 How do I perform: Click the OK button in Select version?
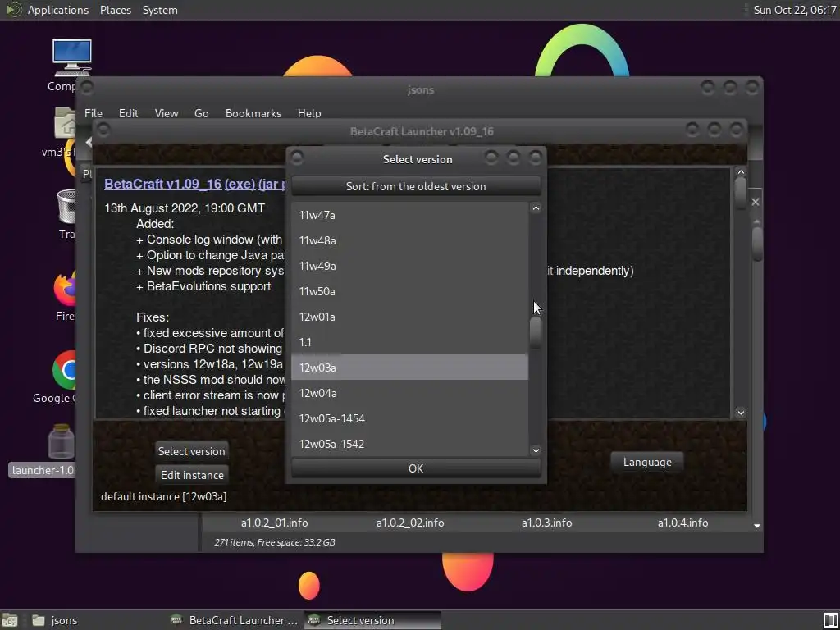click(x=416, y=468)
